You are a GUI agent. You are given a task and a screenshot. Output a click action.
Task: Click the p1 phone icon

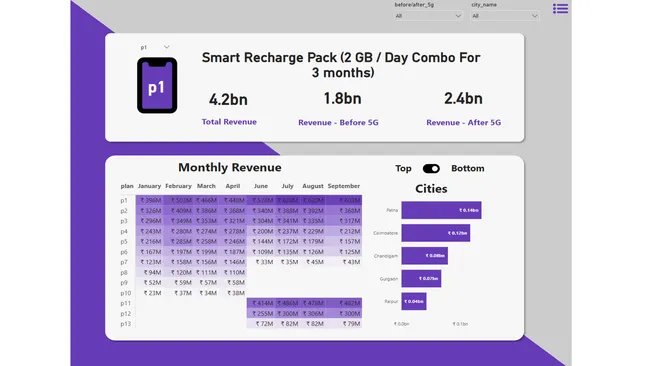[157, 85]
